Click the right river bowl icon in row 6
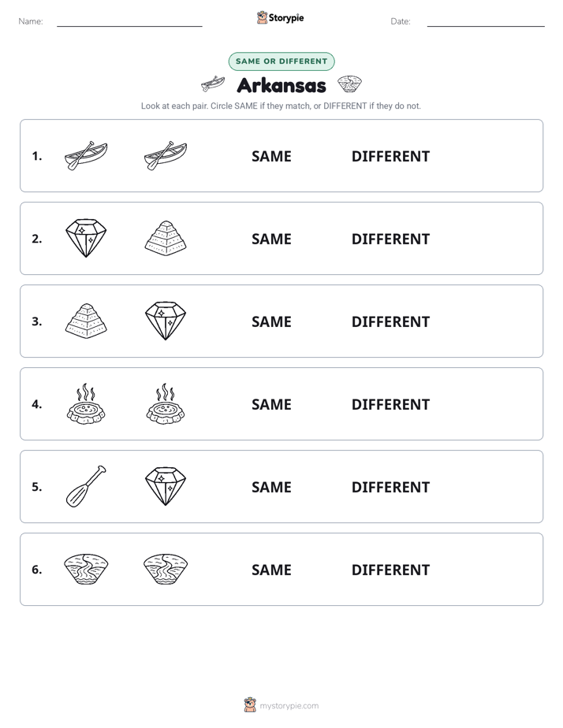563x728 pixels. (x=166, y=569)
